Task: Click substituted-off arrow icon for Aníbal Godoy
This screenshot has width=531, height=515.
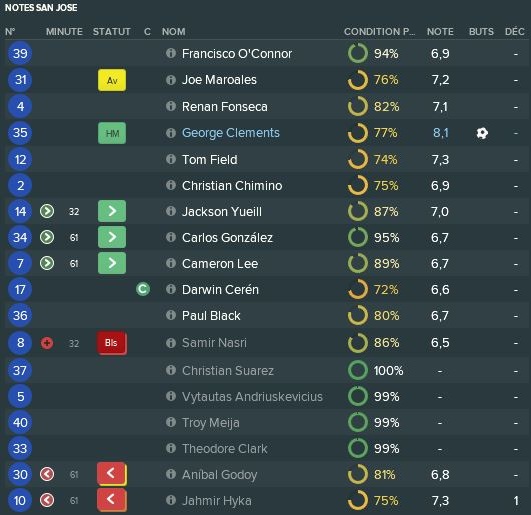Action: coord(47,474)
